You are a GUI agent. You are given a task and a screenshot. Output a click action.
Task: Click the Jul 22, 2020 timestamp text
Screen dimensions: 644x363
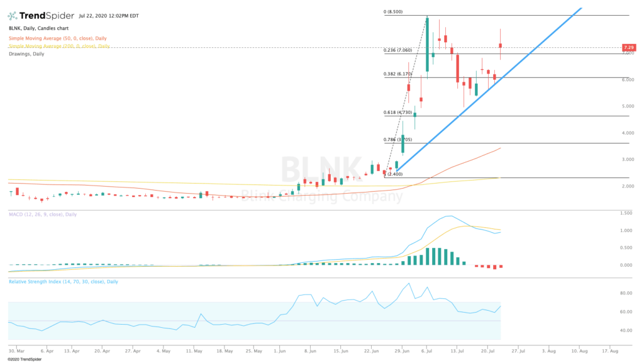(x=109, y=16)
